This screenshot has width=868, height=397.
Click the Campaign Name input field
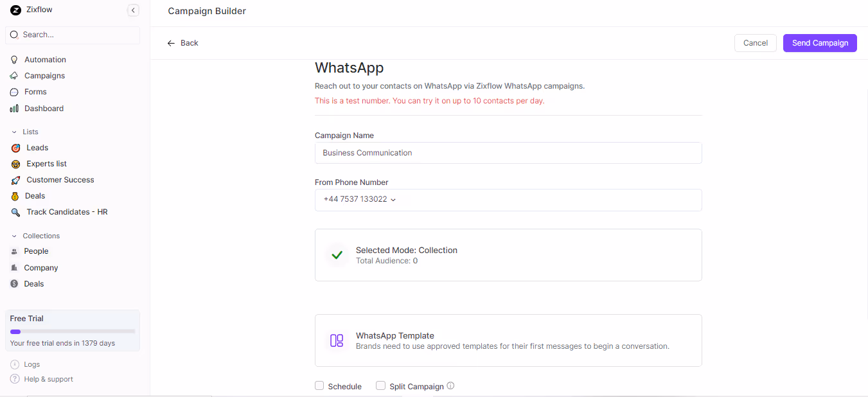coord(508,153)
